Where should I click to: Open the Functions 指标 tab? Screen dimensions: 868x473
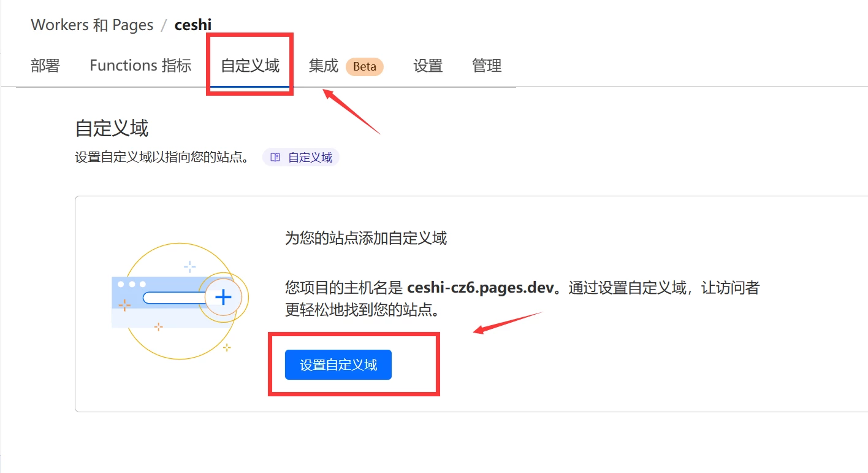(140, 66)
